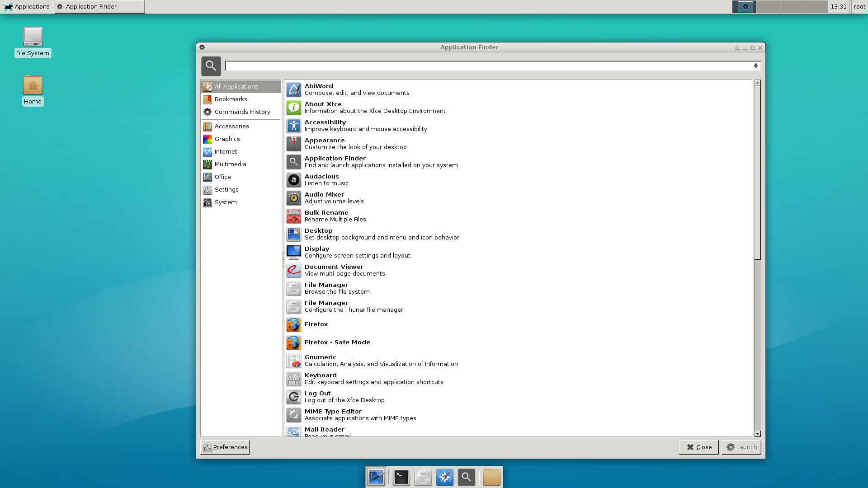Filter by the Internet category

click(241, 151)
